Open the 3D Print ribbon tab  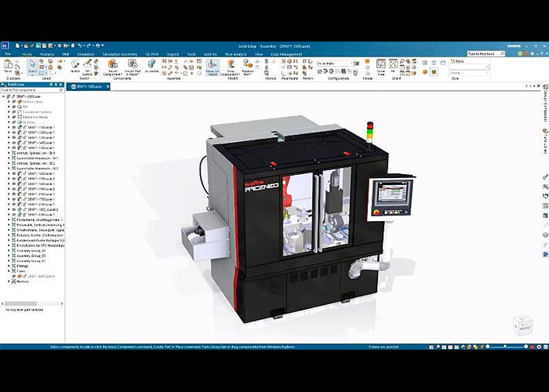152,54
